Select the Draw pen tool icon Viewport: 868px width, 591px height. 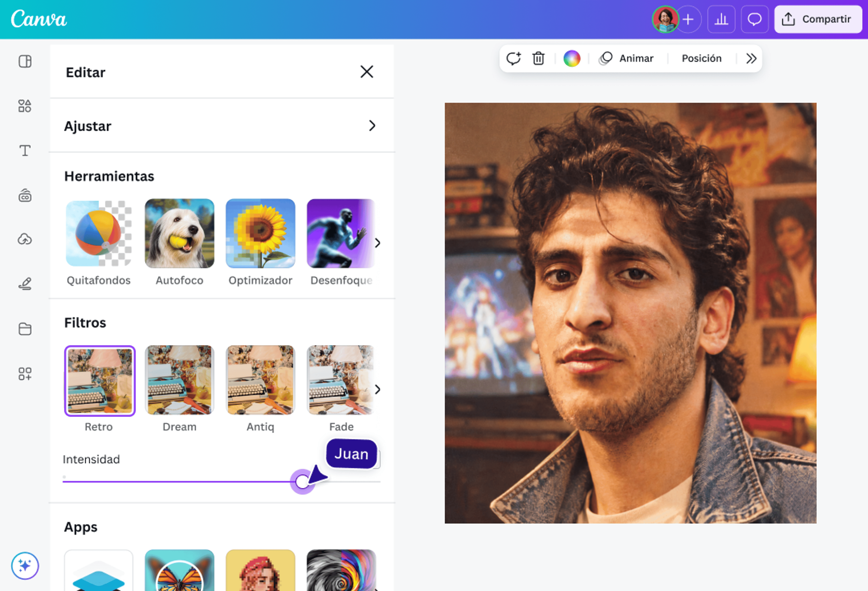coord(25,284)
